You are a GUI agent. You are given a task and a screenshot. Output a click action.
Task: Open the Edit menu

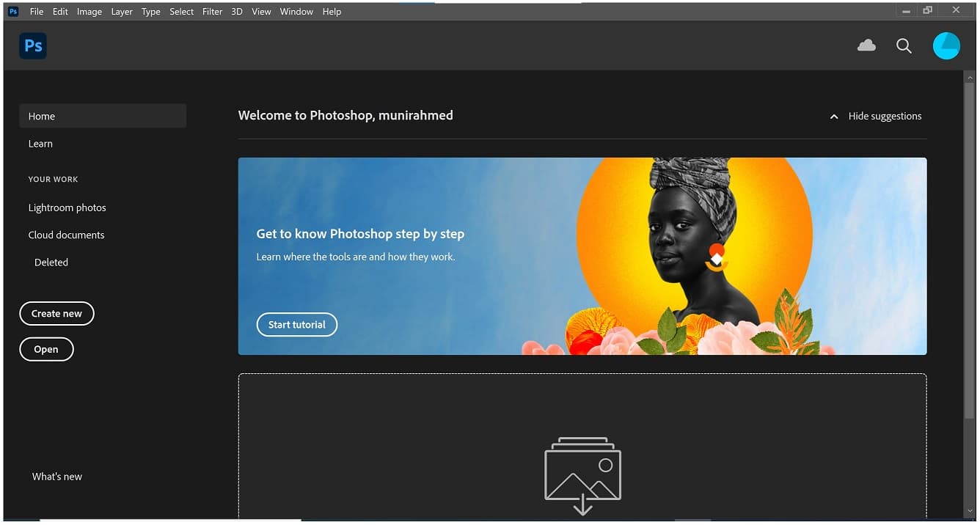tap(60, 12)
